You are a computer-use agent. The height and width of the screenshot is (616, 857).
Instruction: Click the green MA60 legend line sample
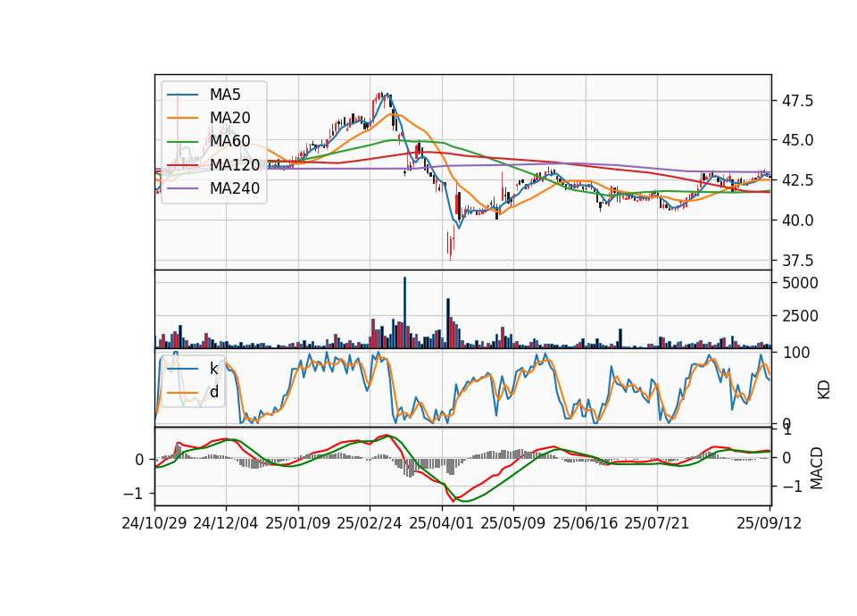click(182, 142)
